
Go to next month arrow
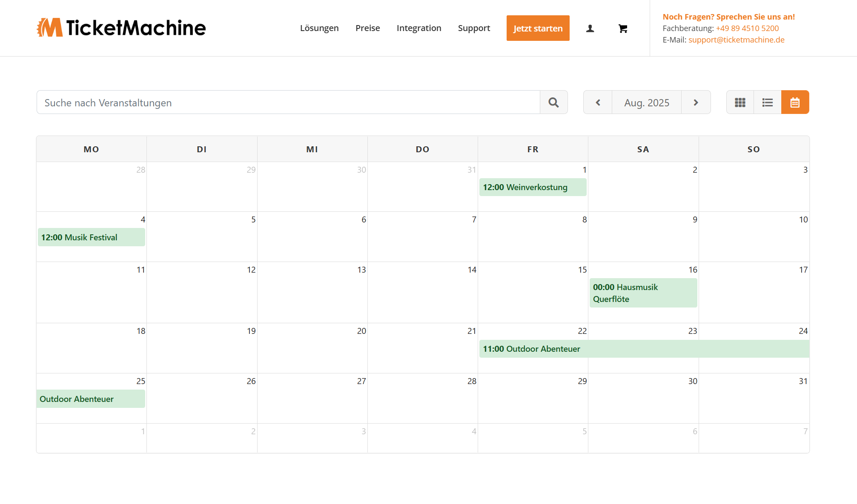[x=696, y=103]
